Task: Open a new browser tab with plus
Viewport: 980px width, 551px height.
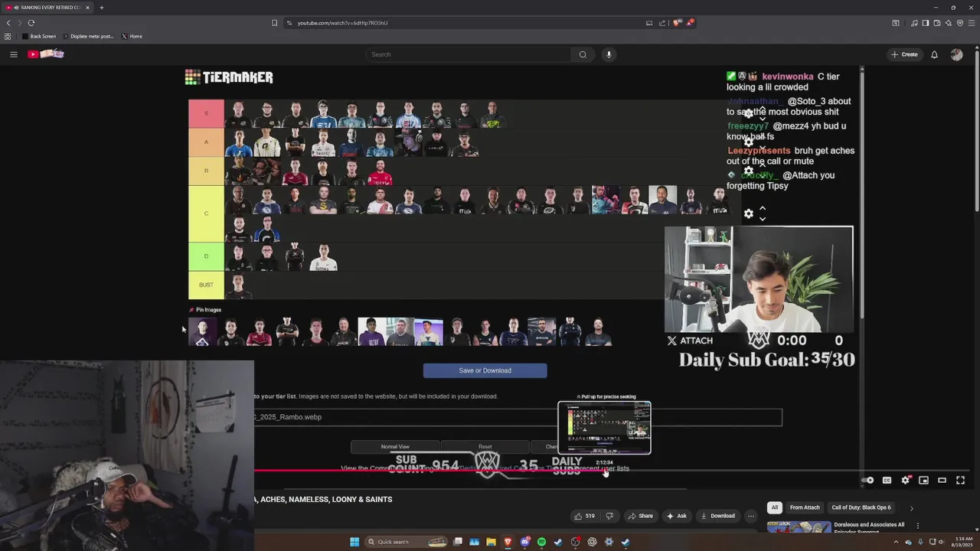Action: [101, 8]
